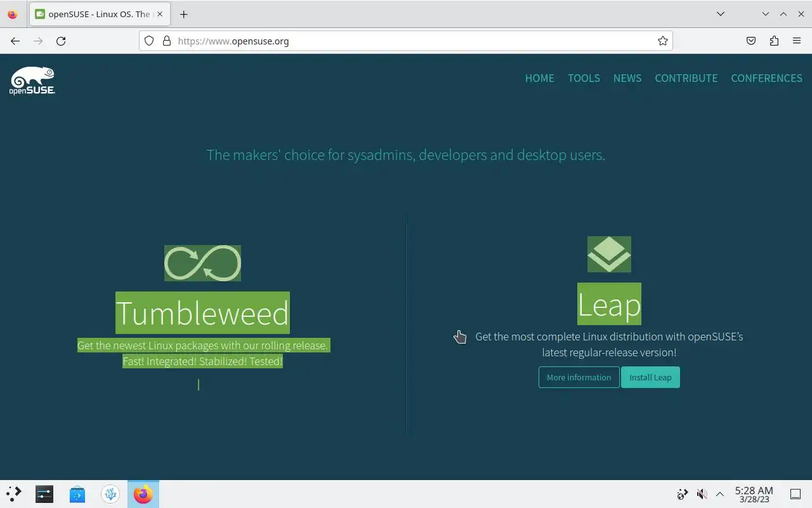Click the Tumbleweed infinity loop icon

202,263
